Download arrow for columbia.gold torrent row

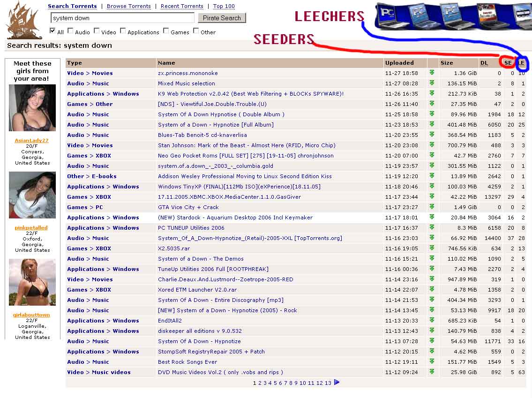tap(432, 165)
